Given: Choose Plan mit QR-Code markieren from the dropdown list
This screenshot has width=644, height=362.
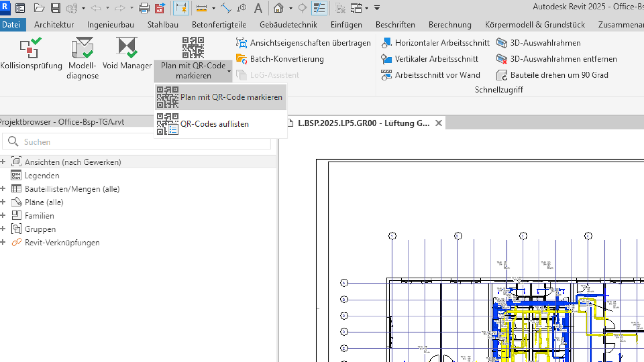Looking at the screenshot, I should point(220,97).
